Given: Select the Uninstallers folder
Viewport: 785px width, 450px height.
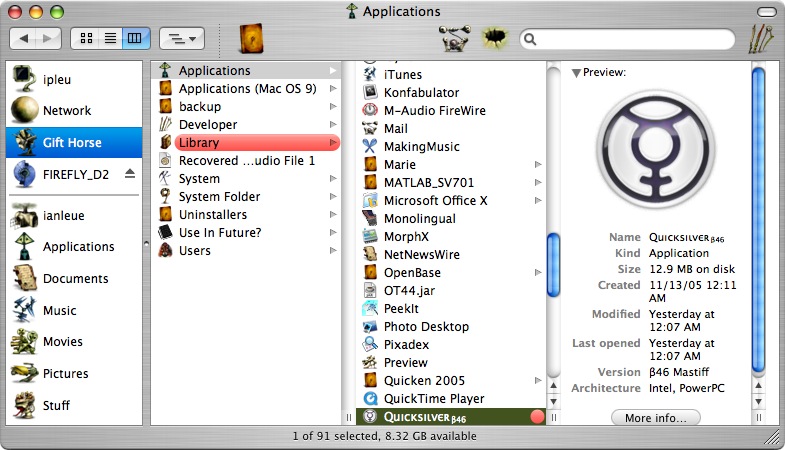Looking at the screenshot, I should pos(246,215).
